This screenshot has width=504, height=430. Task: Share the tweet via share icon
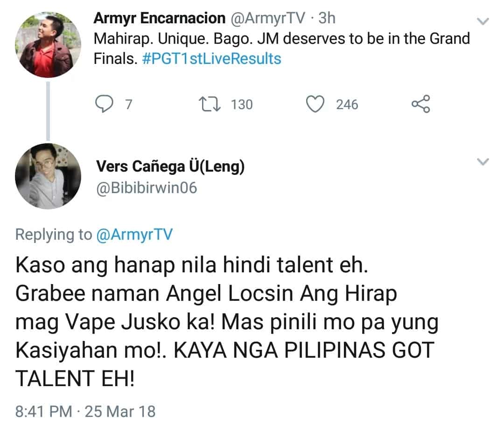tap(421, 104)
